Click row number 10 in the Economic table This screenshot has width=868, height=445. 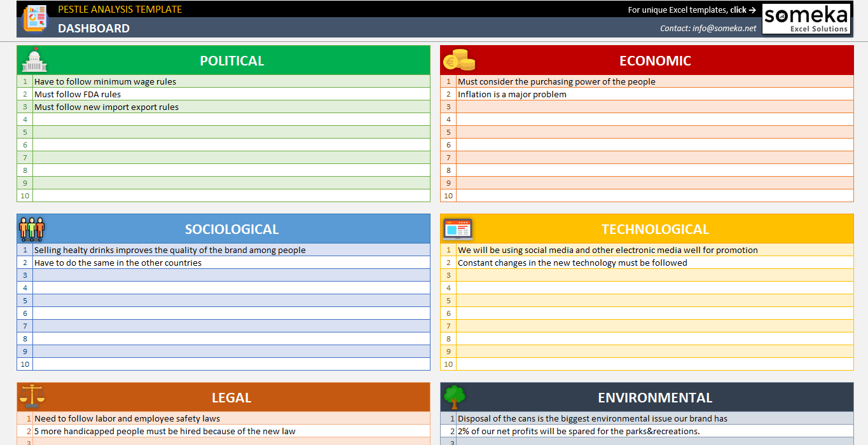[448, 195]
